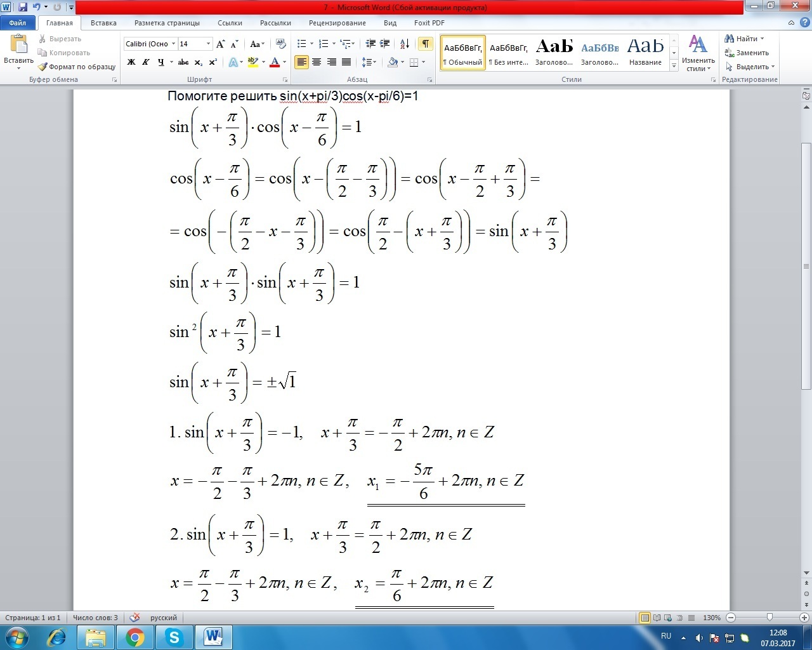
Task: Expand the Select (Выделить) dropdown
Action: pos(750,67)
